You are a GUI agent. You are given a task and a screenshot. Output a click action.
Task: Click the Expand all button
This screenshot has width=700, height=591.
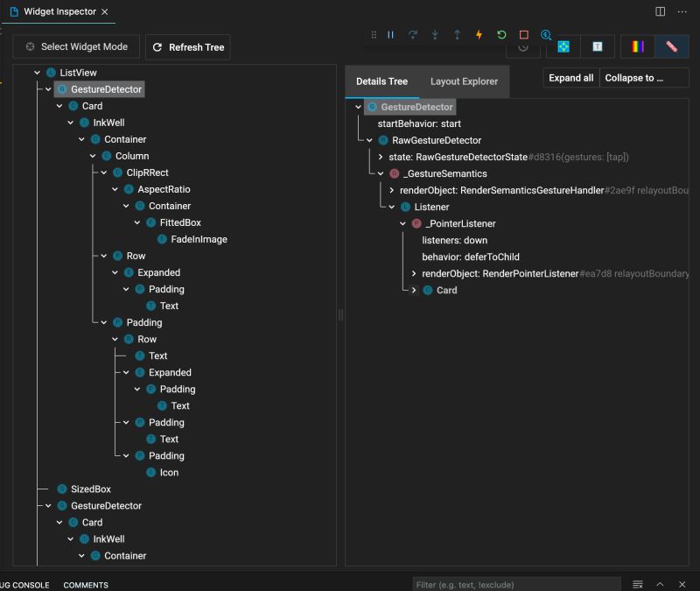570,77
